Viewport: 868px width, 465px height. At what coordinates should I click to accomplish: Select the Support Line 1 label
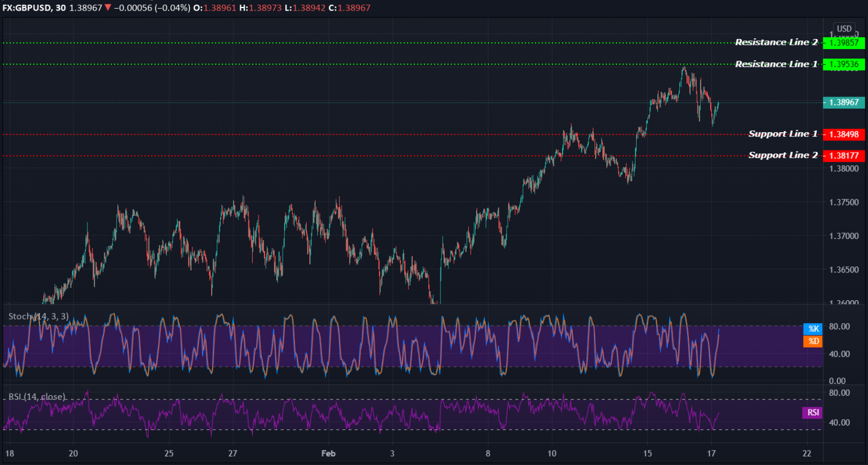(x=783, y=134)
